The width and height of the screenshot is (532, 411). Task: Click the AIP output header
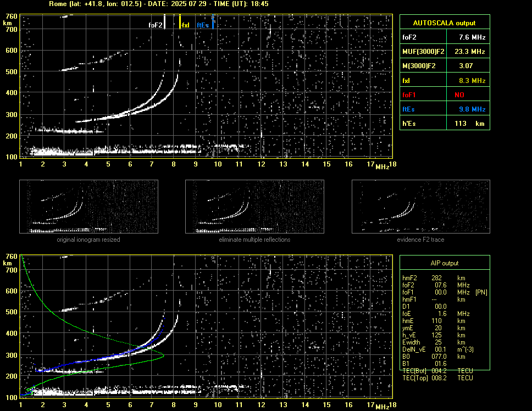445,263
